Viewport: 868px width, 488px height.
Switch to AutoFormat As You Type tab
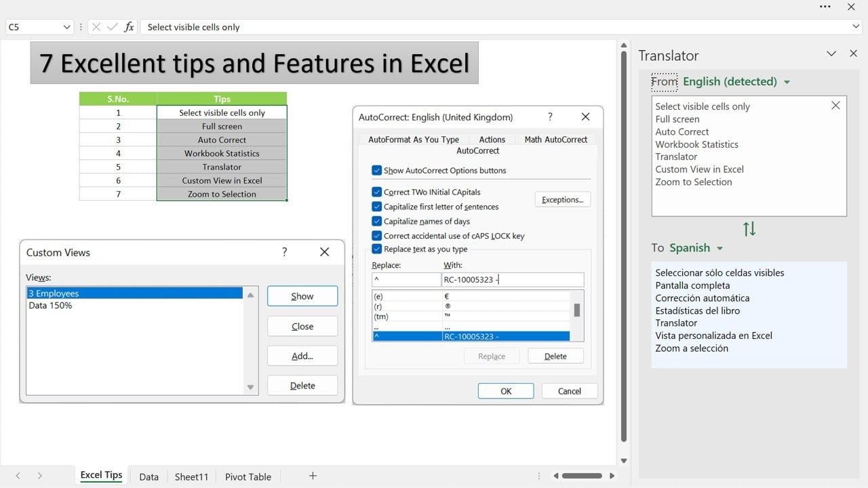coord(413,139)
